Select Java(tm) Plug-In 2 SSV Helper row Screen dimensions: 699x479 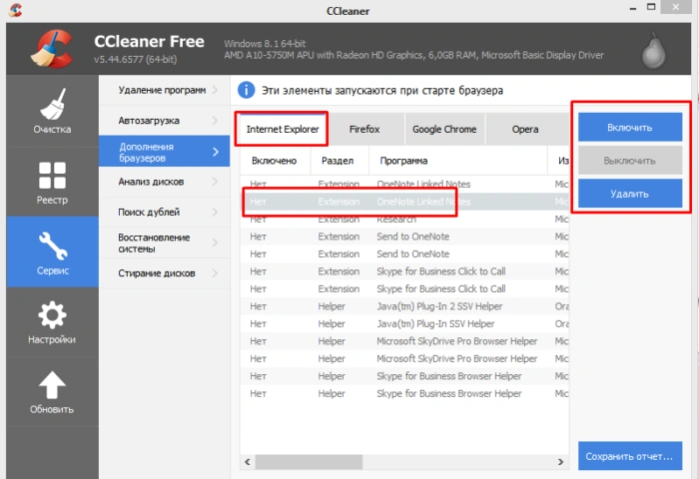click(405, 306)
